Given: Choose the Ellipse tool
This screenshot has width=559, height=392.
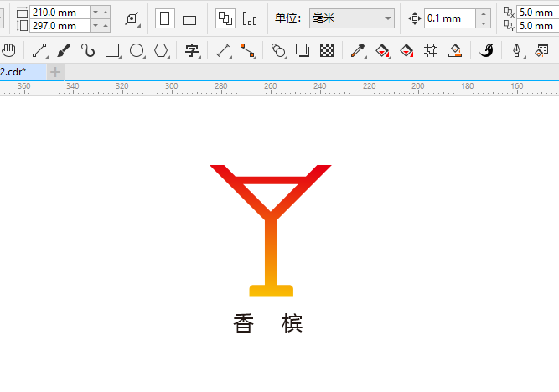Looking at the screenshot, I should tap(137, 50).
